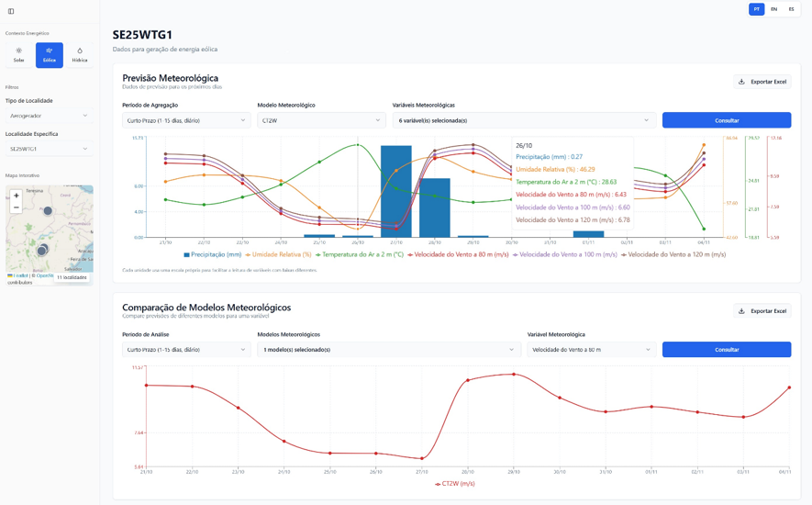Toggle Velocidade do Vento a 100 m legend
Screen dimensions: 812x505
(x=564, y=254)
